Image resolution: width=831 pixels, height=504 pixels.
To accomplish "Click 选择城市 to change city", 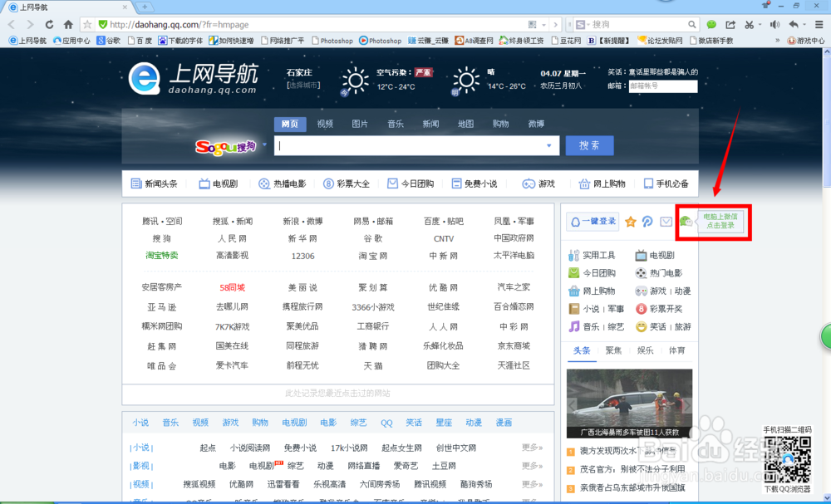I will click(x=303, y=86).
